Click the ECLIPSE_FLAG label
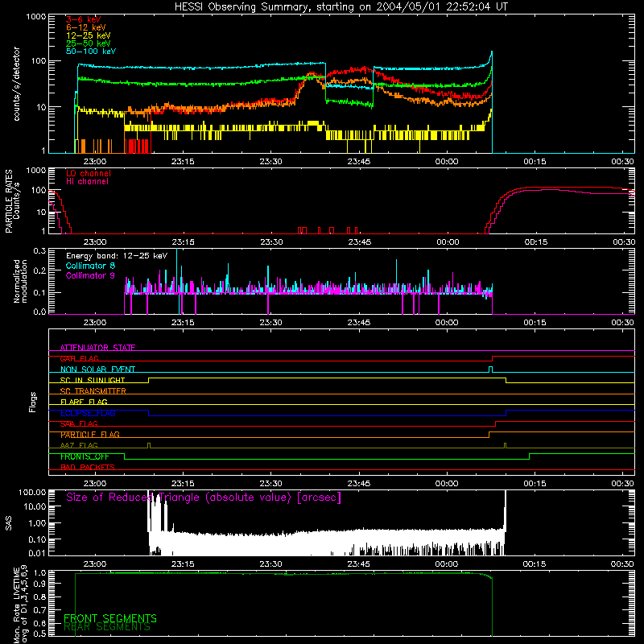644x644 pixels. click(x=88, y=413)
